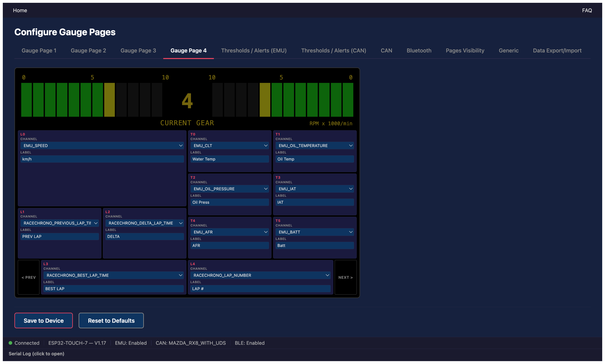The width and height of the screenshot is (605, 364).
Task: Expand the L3 RACECHRONO_BEST_LAP_TIME dropdown
Action: [114, 275]
